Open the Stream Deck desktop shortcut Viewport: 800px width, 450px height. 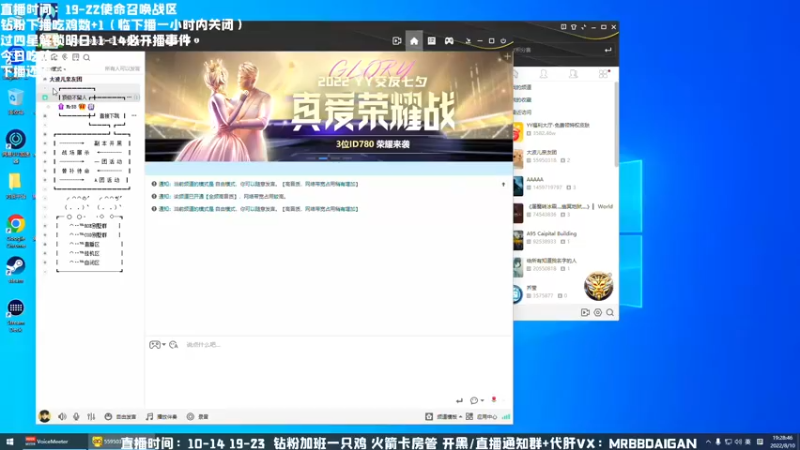click(16, 316)
